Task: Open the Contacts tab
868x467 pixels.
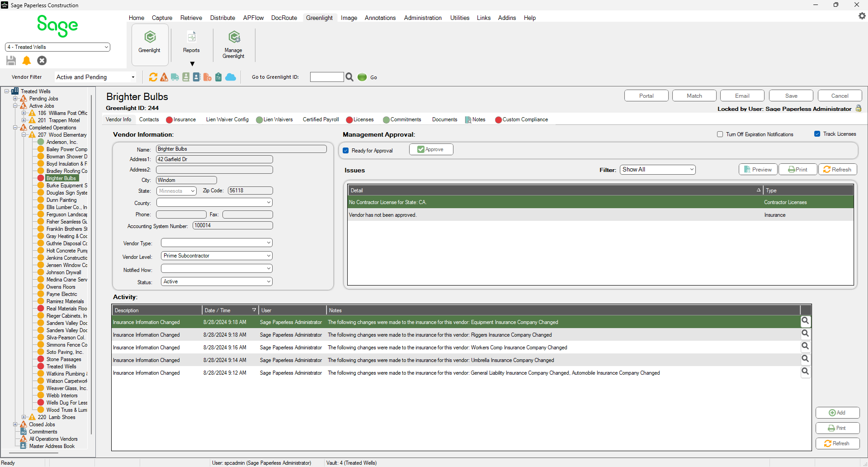Action: pos(149,119)
